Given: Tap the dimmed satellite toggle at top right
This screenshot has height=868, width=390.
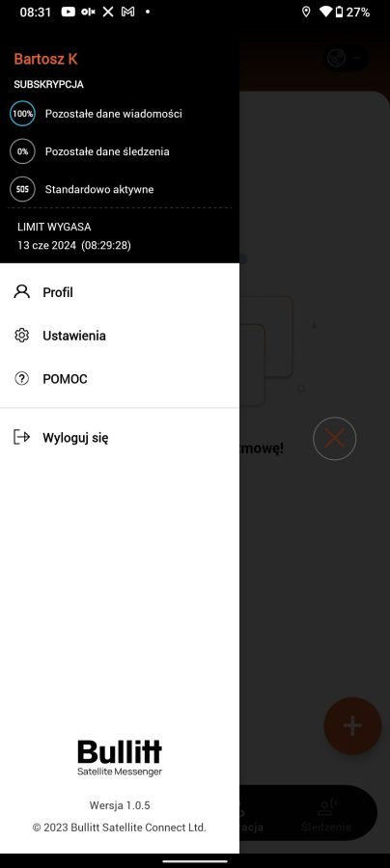Looking at the screenshot, I should point(345,58).
